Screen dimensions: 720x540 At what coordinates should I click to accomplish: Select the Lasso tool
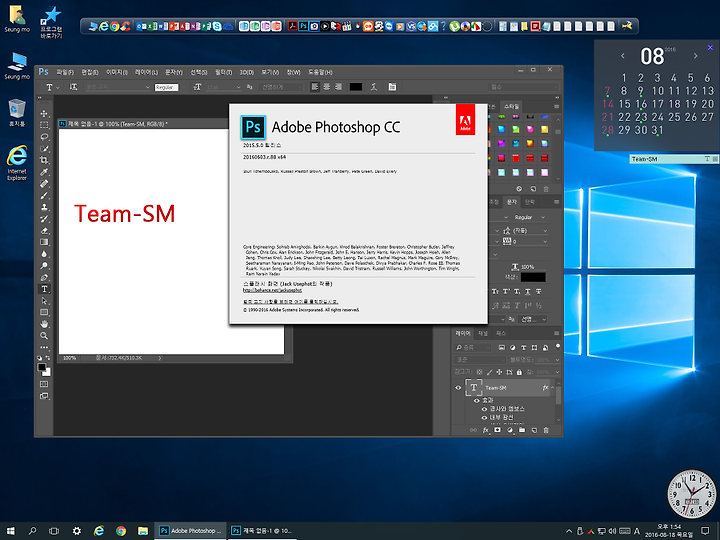tap(44, 137)
